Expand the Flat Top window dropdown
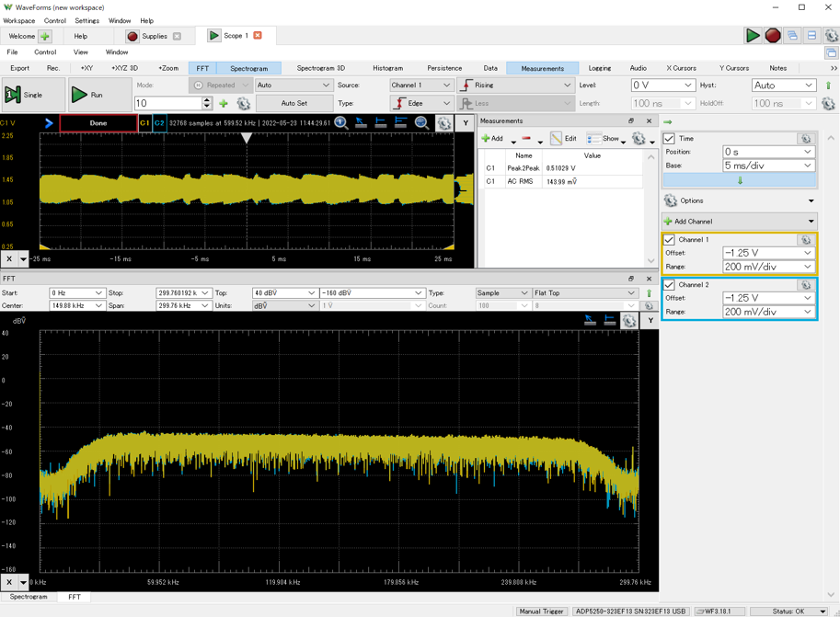The image size is (840, 617). pyautogui.click(x=584, y=293)
